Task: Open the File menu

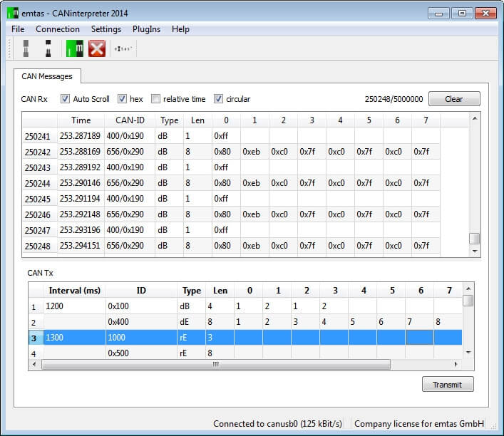Action: [18, 29]
